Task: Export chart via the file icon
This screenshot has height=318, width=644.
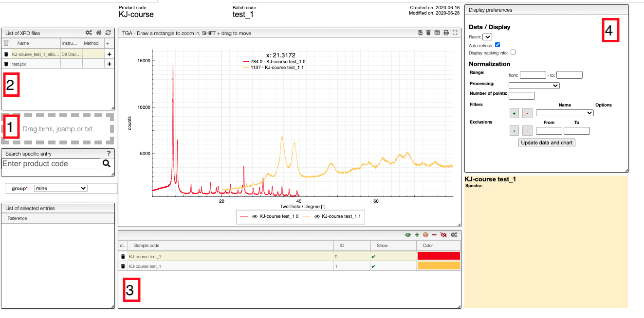Action: 421,33
